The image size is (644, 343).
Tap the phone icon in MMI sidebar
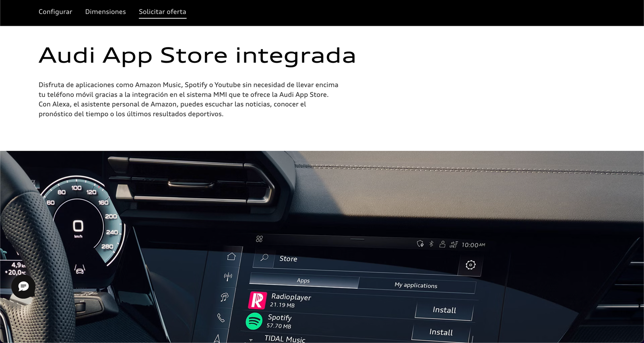(x=221, y=318)
